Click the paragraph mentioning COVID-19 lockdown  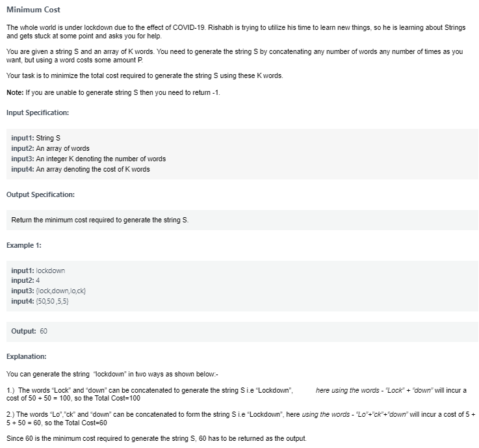236,32
